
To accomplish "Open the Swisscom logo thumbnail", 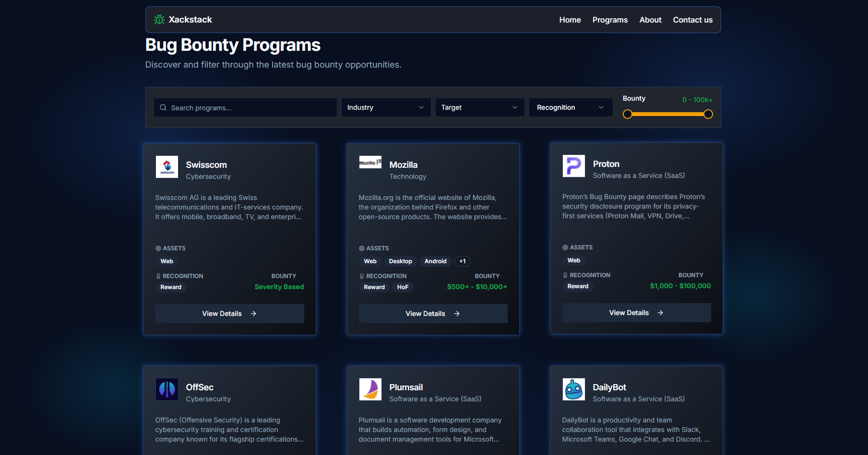I will click(167, 167).
